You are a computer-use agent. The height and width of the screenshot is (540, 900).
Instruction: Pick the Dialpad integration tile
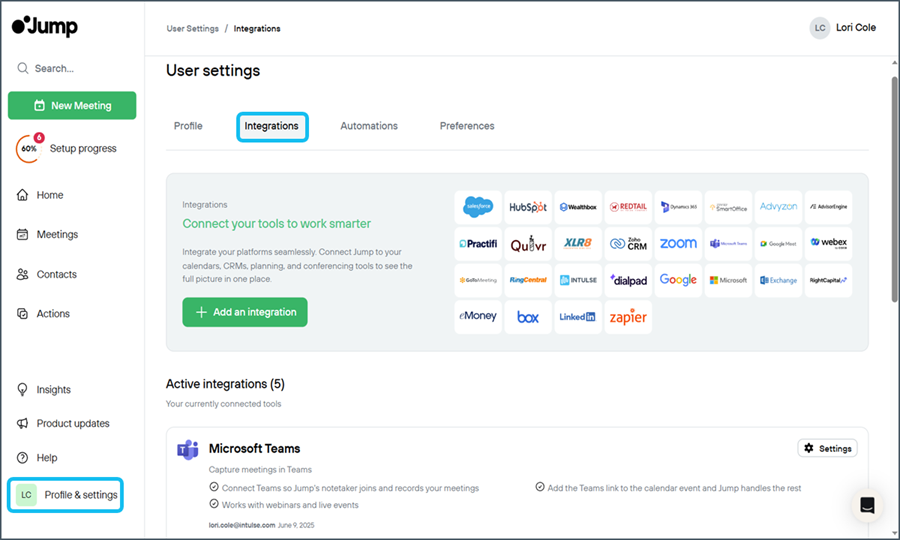point(628,281)
